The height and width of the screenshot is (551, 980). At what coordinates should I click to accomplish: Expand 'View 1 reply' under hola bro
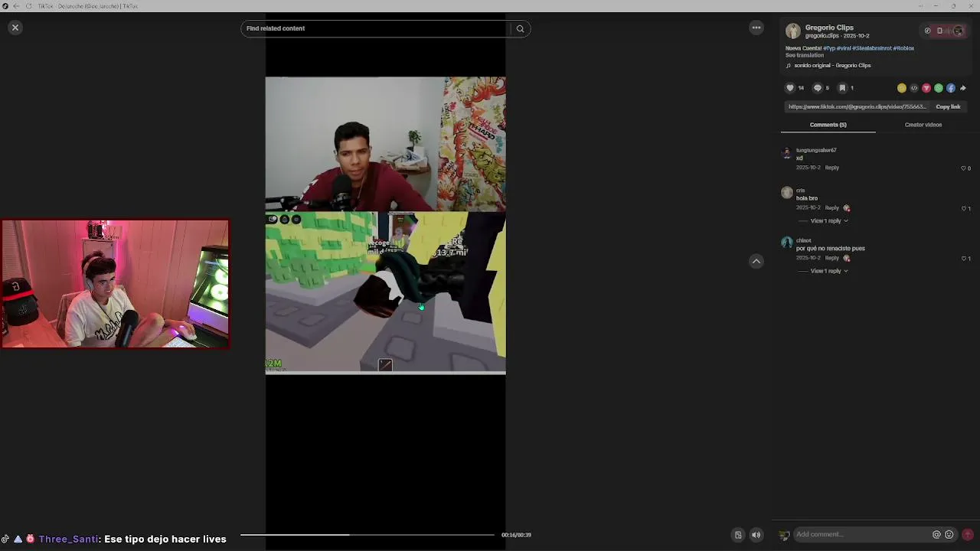pos(829,221)
